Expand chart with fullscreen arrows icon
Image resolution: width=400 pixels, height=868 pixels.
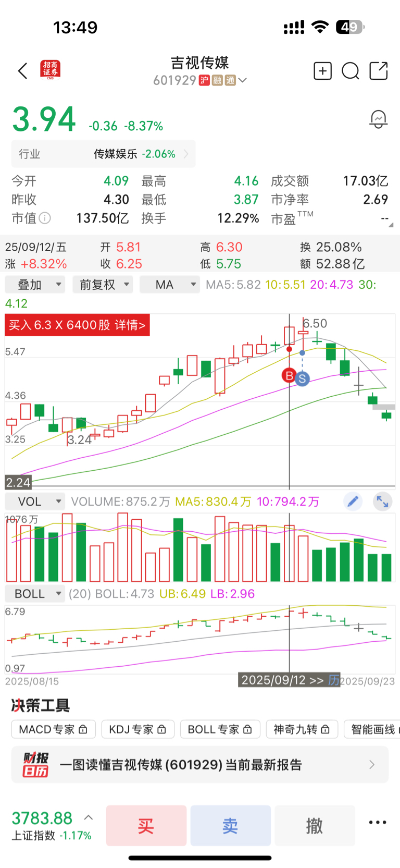[x=383, y=502]
